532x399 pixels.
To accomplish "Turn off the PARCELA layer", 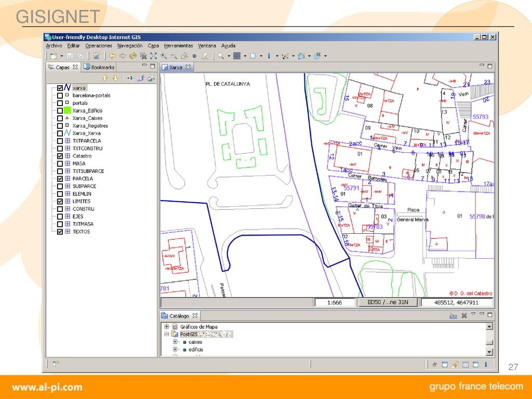I will (x=60, y=179).
